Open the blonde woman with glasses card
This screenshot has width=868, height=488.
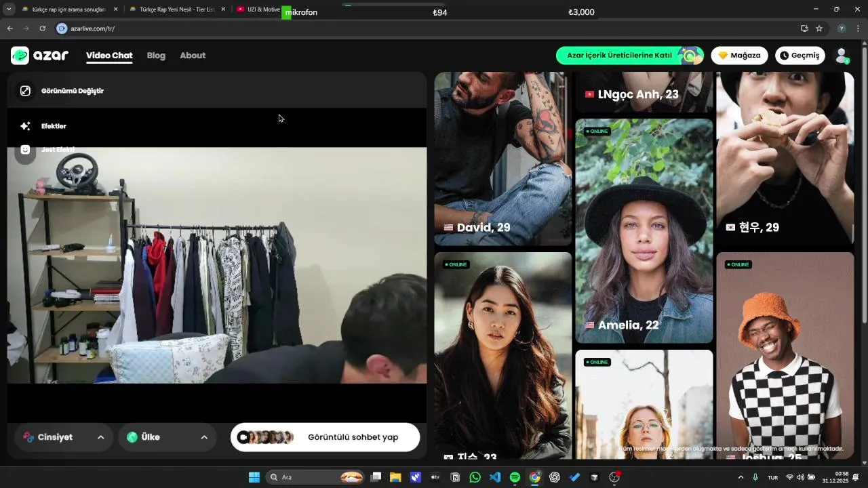tap(644, 405)
